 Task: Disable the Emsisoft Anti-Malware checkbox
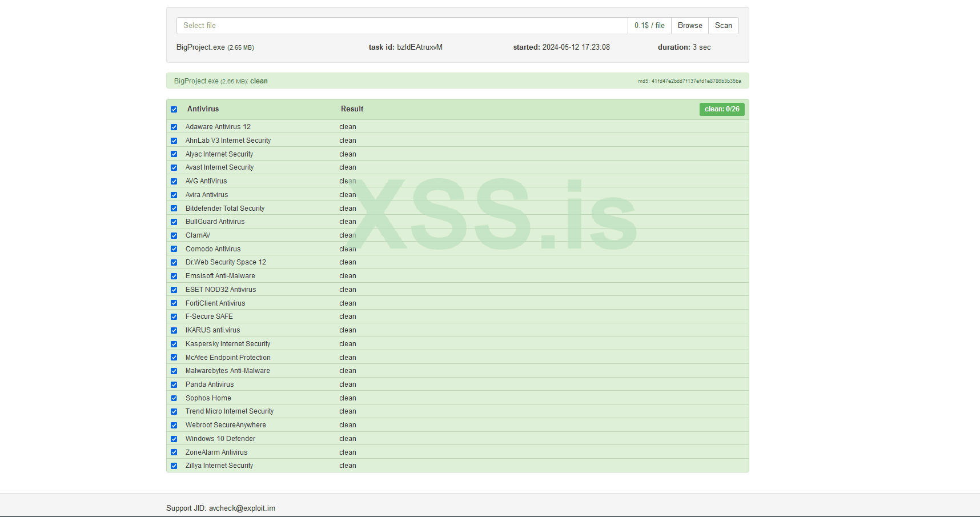coord(174,276)
